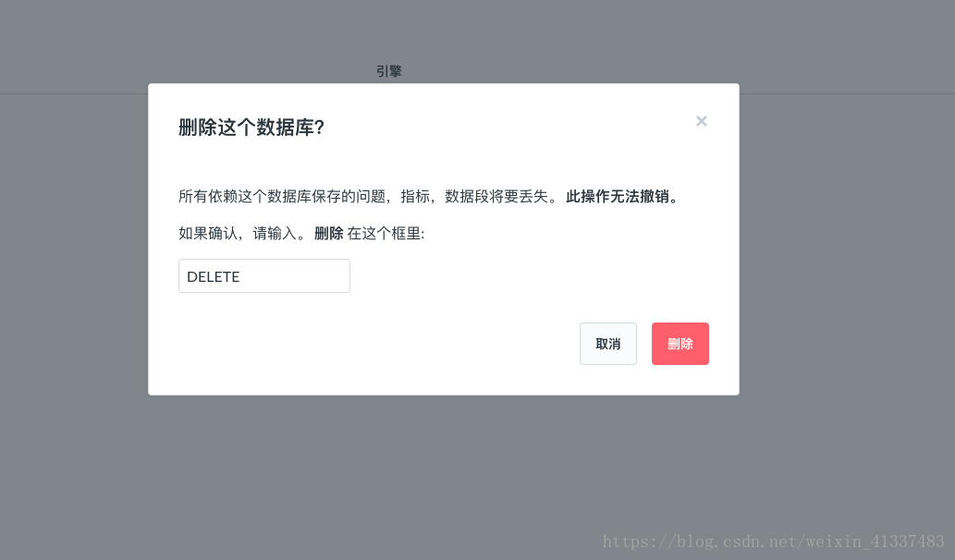Click the dialog title 删除这个数据库?
Image resolution: width=955 pixels, height=560 pixels.
coord(251,128)
